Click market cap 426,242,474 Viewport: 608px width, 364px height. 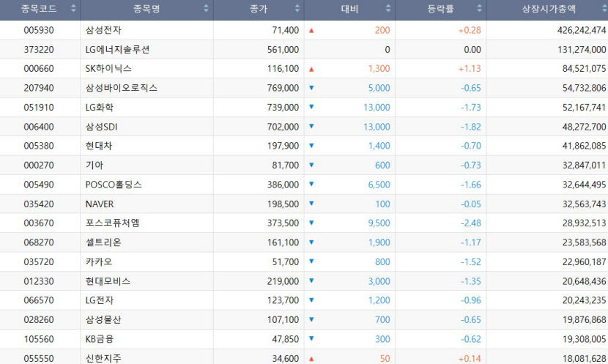pos(582,30)
